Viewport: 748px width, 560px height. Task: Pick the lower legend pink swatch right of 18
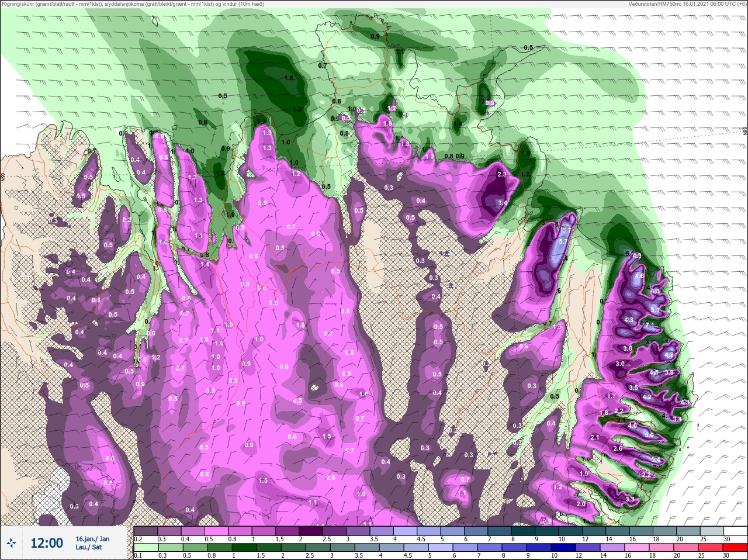(662, 547)
